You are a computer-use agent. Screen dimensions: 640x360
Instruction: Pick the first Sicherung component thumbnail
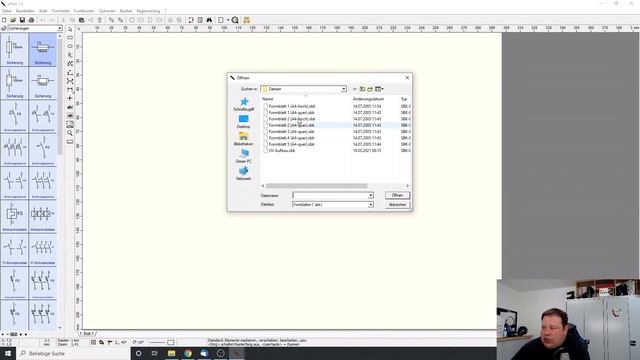[x=15, y=49]
